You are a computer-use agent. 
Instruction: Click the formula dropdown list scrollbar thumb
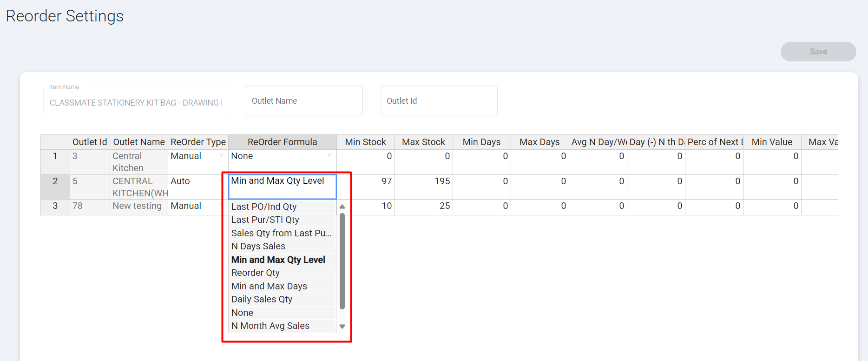[342, 261]
